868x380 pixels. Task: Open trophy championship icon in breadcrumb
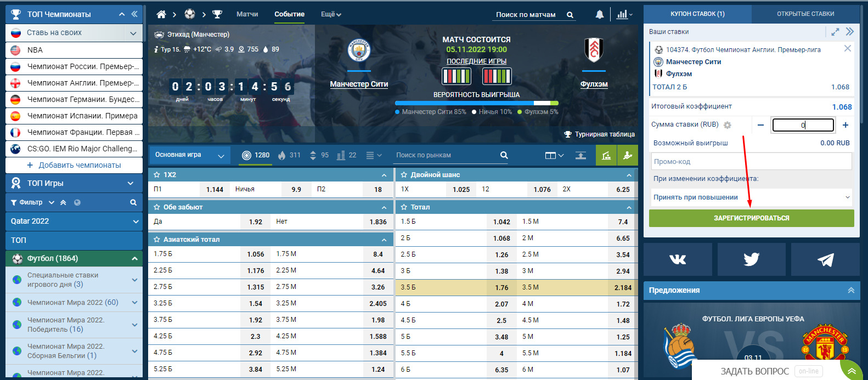[217, 14]
